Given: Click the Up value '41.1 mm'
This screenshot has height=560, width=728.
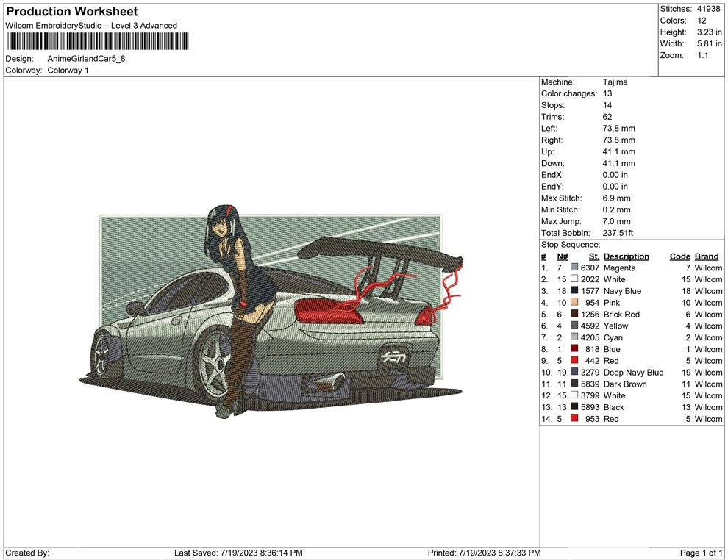Looking at the screenshot, I should click(619, 151).
